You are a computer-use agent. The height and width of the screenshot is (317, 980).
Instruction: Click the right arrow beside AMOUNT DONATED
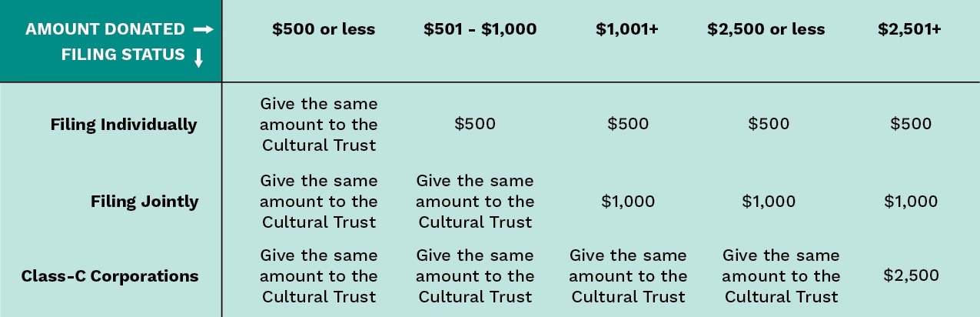(203, 30)
